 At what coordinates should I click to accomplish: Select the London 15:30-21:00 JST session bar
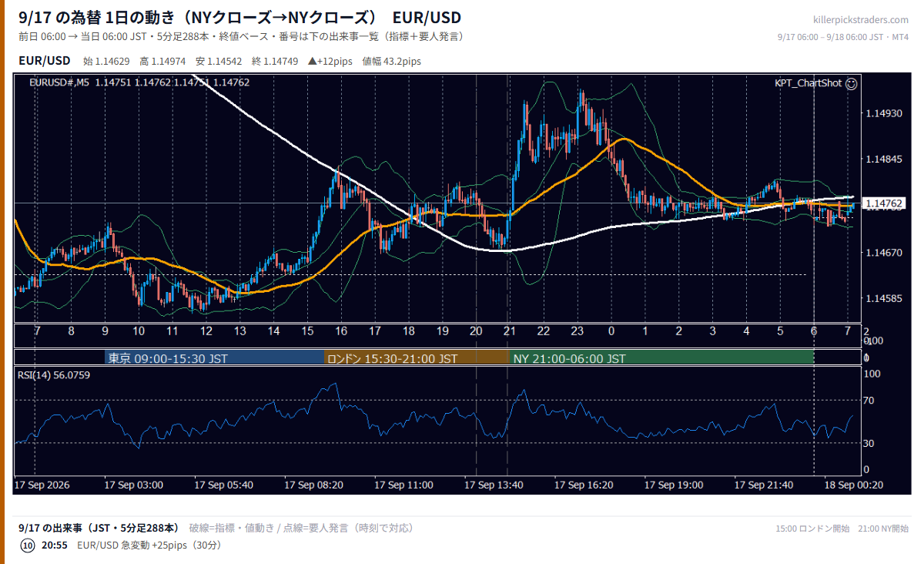click(417, 358)
